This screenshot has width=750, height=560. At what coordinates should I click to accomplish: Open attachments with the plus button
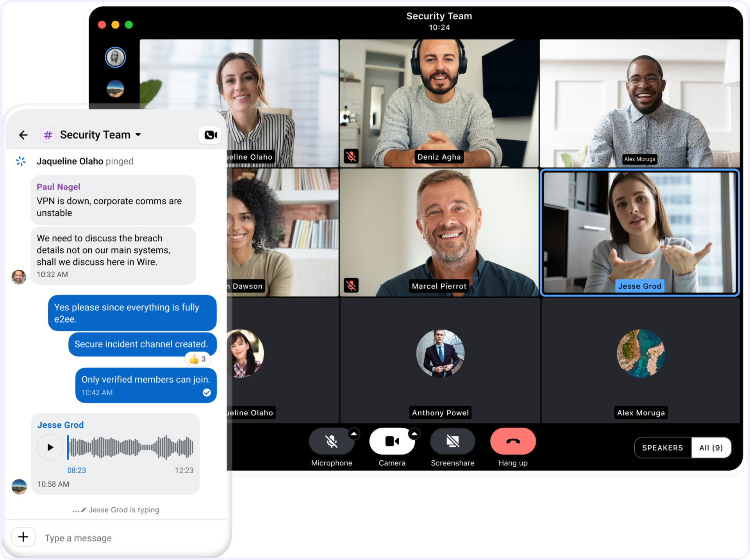(x=23, y=537)
